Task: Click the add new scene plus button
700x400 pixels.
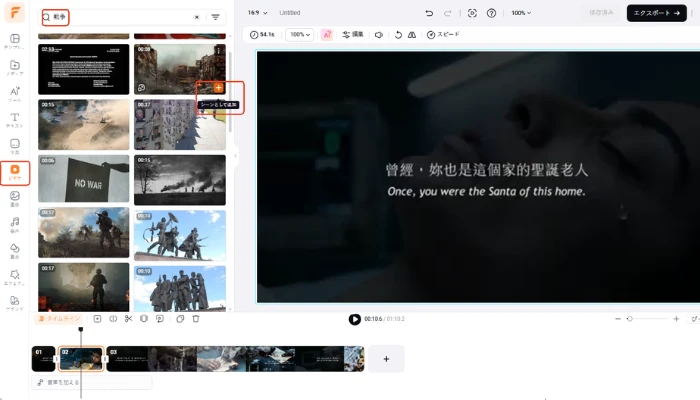Action: point(386,358)
